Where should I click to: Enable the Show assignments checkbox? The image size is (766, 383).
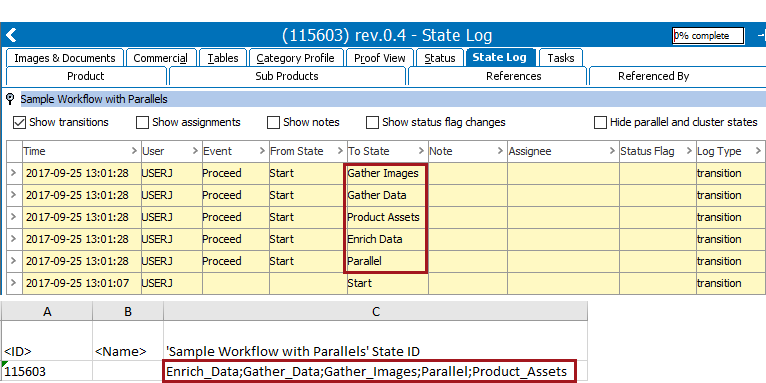point(142,122)
